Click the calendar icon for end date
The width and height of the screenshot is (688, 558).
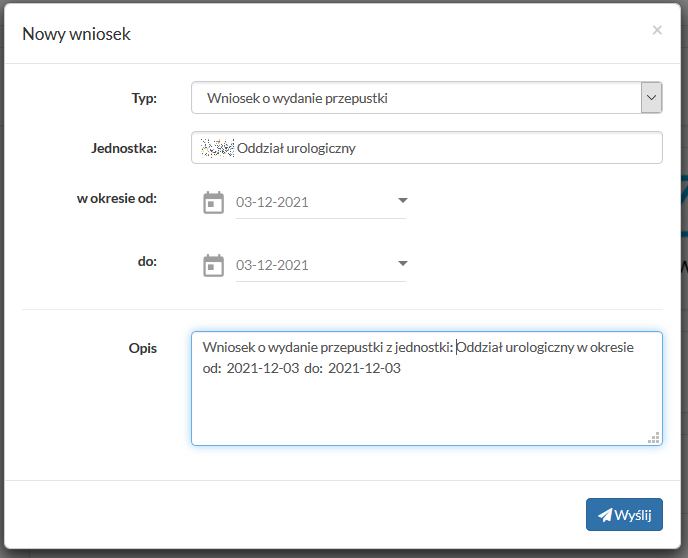213,265
